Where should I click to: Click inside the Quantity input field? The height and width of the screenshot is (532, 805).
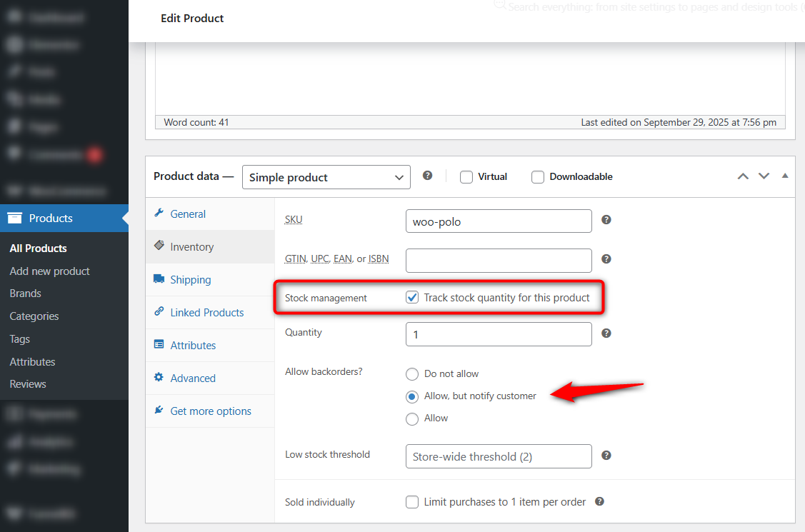pyautogui.click(x=499, y=333)
